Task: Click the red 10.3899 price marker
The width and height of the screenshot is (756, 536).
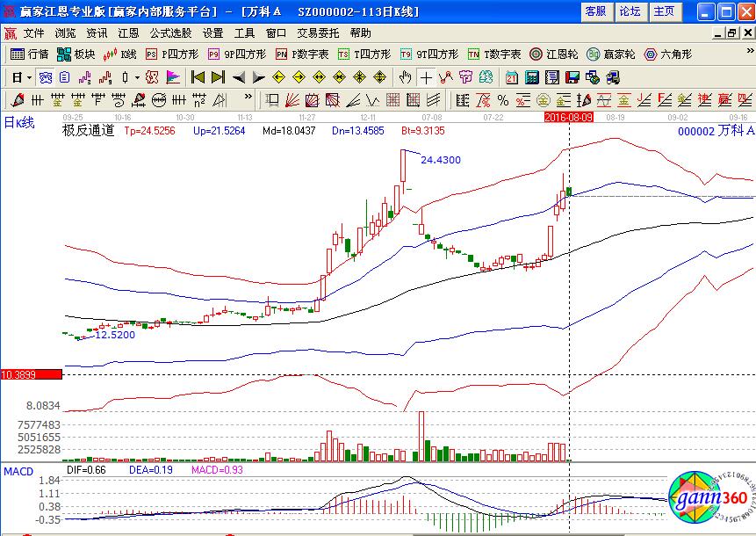Action: pos(32,374)
